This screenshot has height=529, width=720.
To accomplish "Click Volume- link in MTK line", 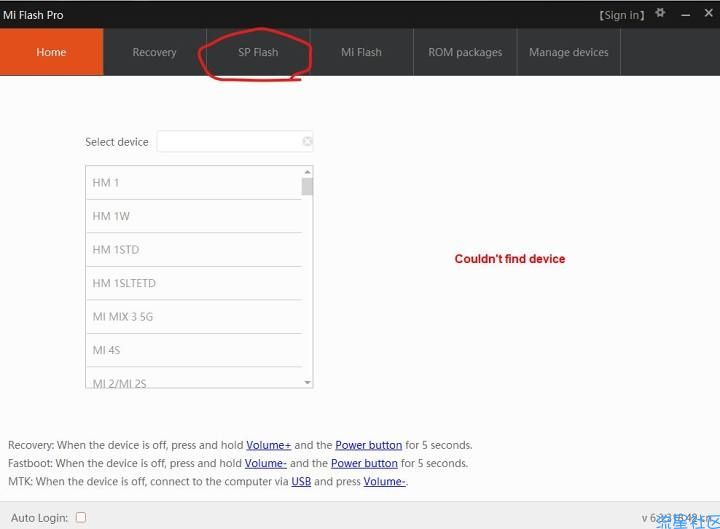I will pyautogui.click(x=384, y=481).
